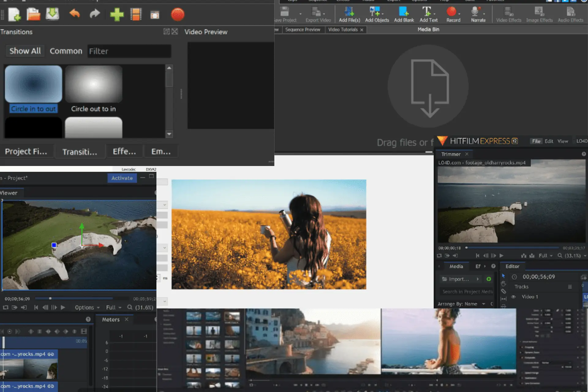Open the Transitions tab panel
588x392 pixels.
pos(79,151)
